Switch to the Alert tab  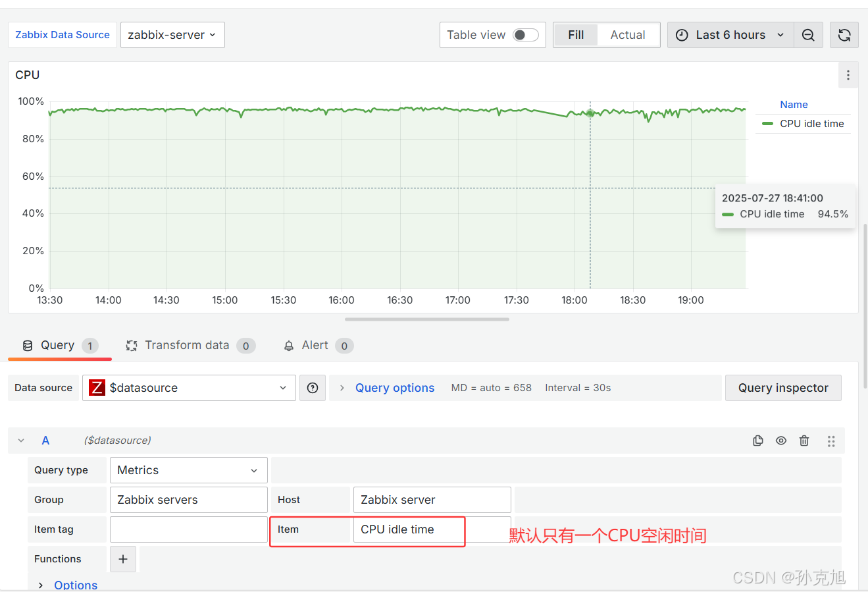318,345
